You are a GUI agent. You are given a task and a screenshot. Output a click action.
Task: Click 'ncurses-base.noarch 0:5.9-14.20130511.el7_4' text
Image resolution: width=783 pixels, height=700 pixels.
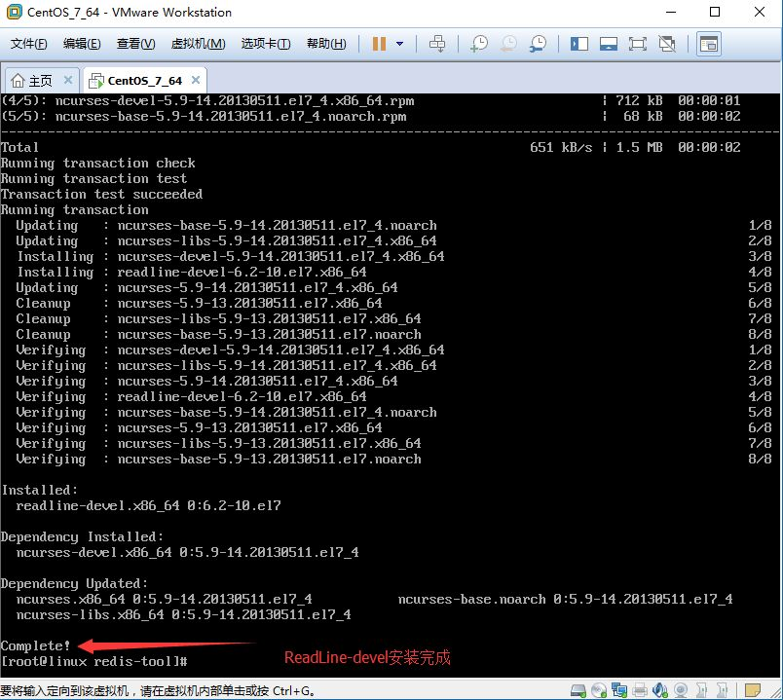click(x=565, y=599)
